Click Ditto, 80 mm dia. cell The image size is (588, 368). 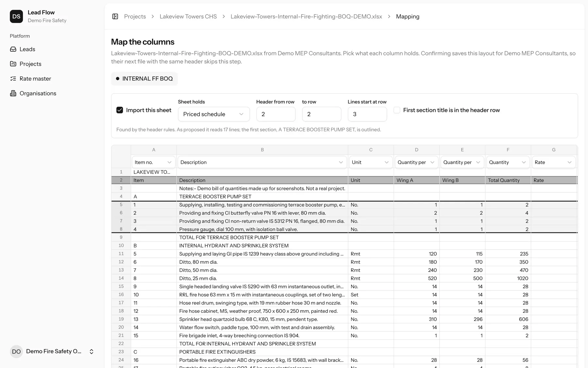(x=262, y=262)
